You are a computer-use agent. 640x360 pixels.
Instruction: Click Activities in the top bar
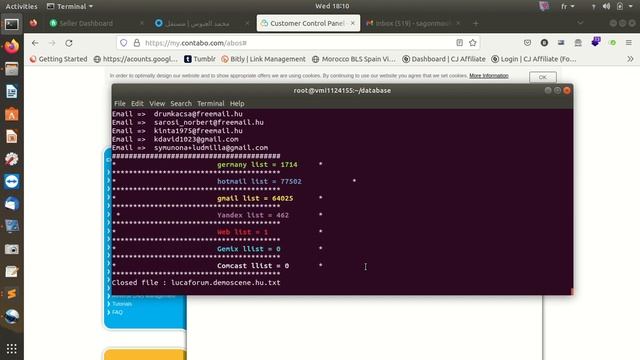tap(21, 6)
